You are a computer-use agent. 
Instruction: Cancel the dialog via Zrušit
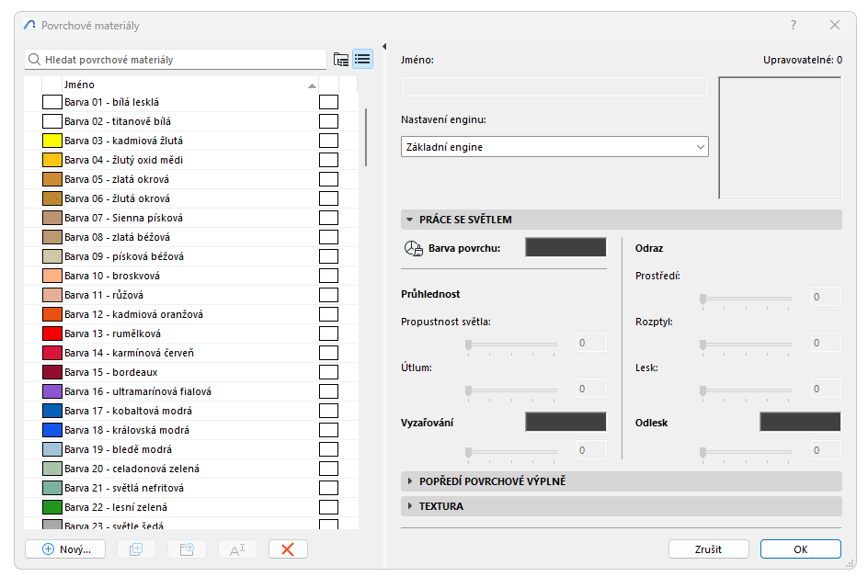(x=709, y=548)
